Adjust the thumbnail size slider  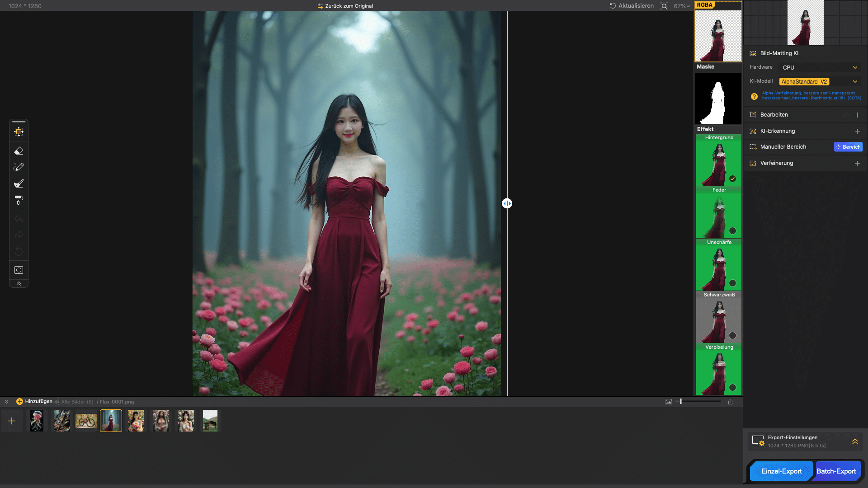(x=681, y=402)
